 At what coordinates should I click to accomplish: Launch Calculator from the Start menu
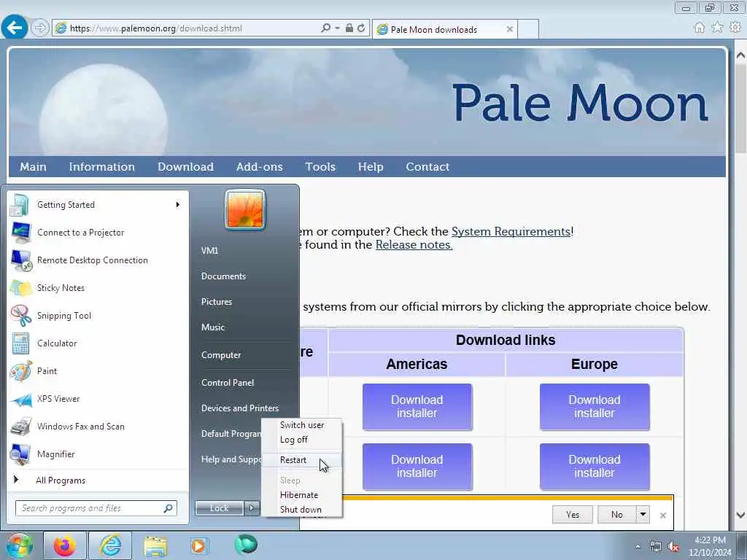pos(98,343)
